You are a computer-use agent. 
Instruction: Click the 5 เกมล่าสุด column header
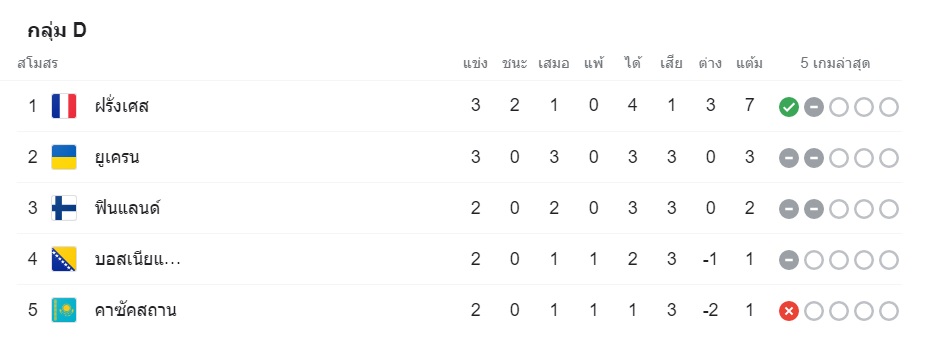pos(835,63)
